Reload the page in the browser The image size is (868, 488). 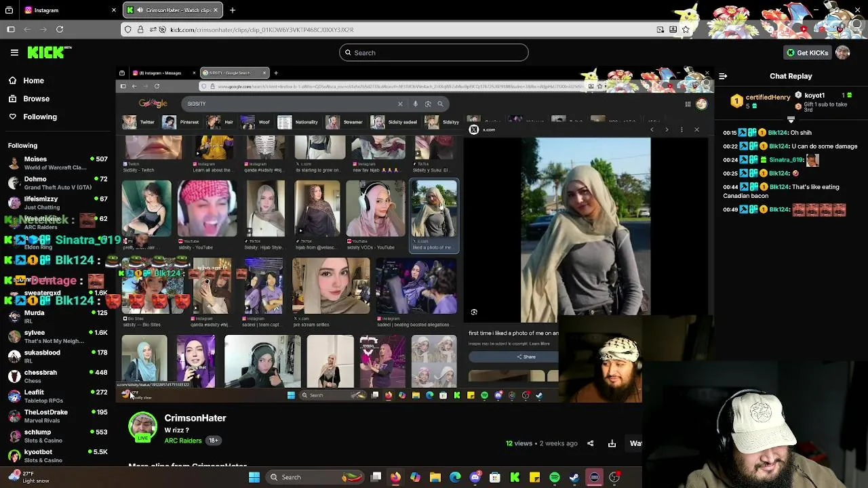[x=60, y=29]
